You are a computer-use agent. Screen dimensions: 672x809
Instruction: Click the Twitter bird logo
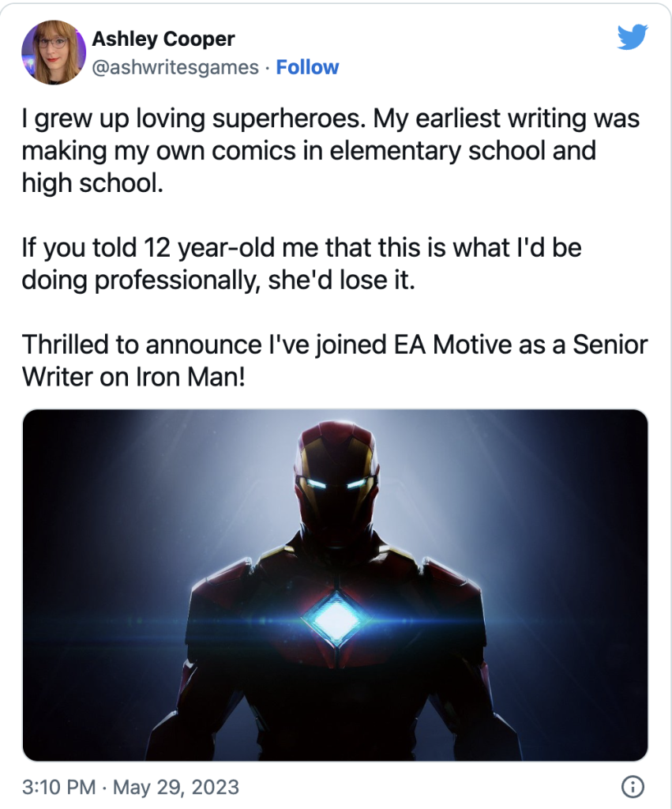click(x=633, y=37)
